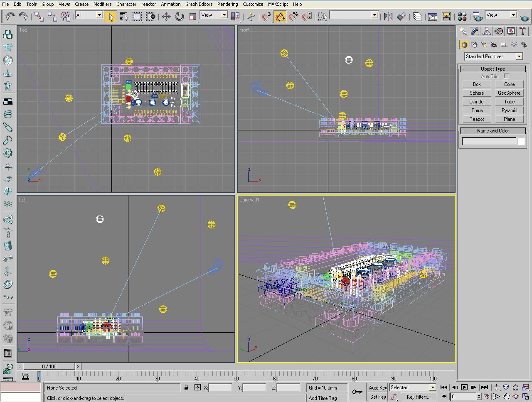
Task: Toggle the Selection Lock padlock
Action: [x=186, y=387]
